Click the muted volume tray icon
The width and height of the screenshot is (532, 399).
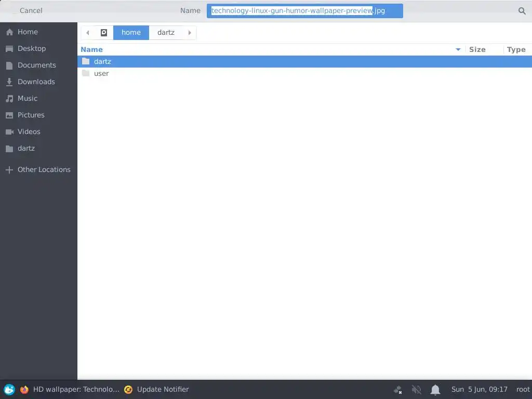point(416,390)
